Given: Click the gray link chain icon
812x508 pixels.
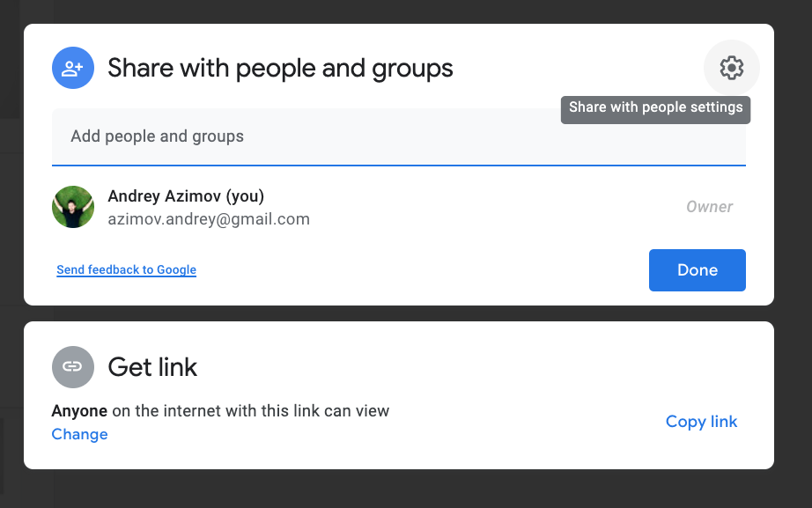Looking at the screenshot, I should [73, 366].
